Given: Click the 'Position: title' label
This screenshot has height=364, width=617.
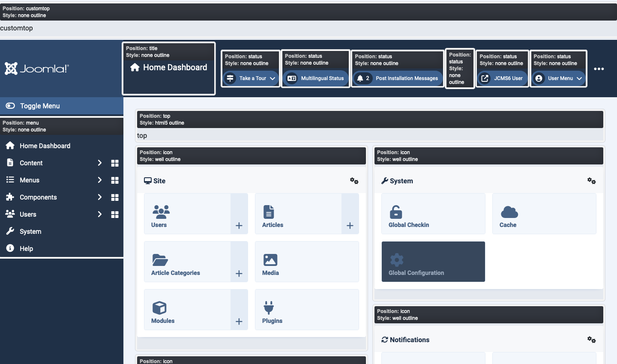Looking at the screenshot, I should pyautogui.click(x=141, y=48).
